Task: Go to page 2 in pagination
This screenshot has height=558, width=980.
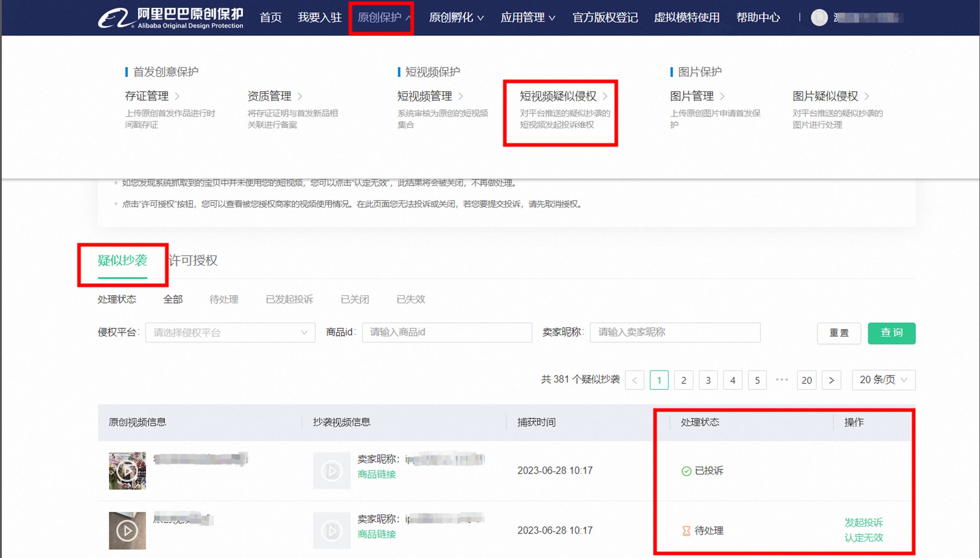Action: pyautogui.click(x=684, y=380)
